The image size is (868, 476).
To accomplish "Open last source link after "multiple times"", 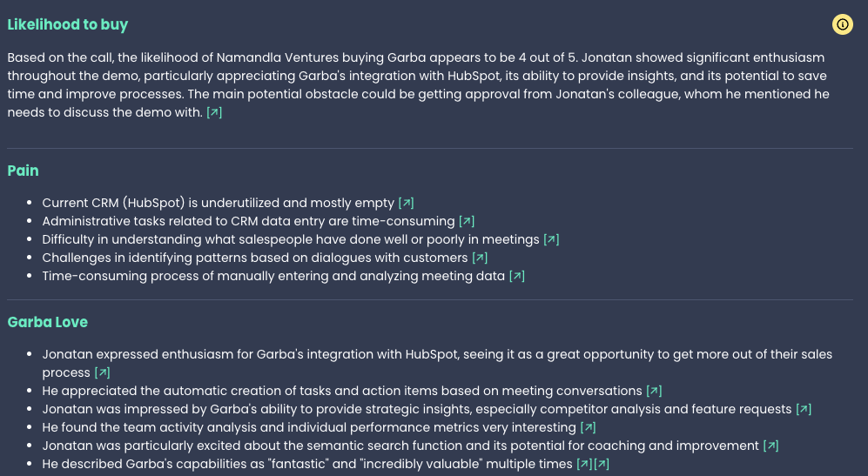I will tap(602, 465).
